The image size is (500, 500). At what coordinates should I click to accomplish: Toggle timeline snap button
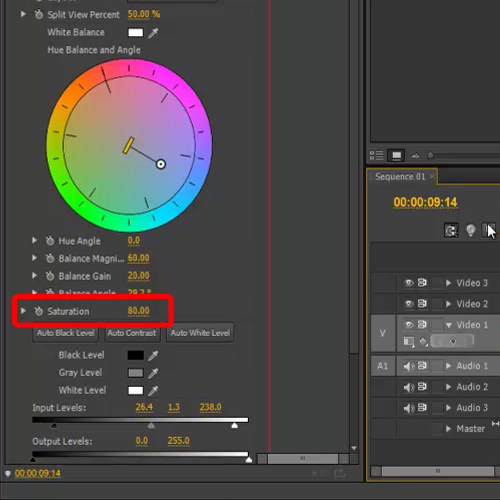(x=451, y=230)
